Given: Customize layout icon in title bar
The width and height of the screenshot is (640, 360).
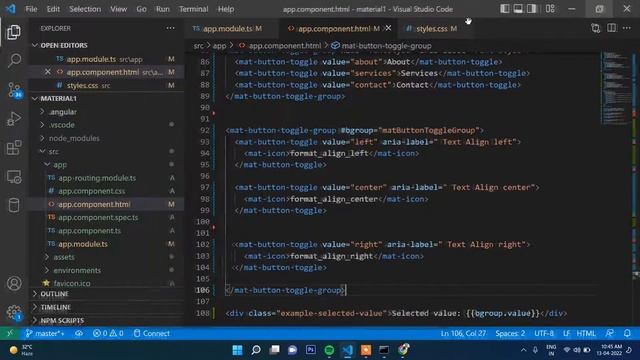Looking at the screenshot, I should point(550,9).
